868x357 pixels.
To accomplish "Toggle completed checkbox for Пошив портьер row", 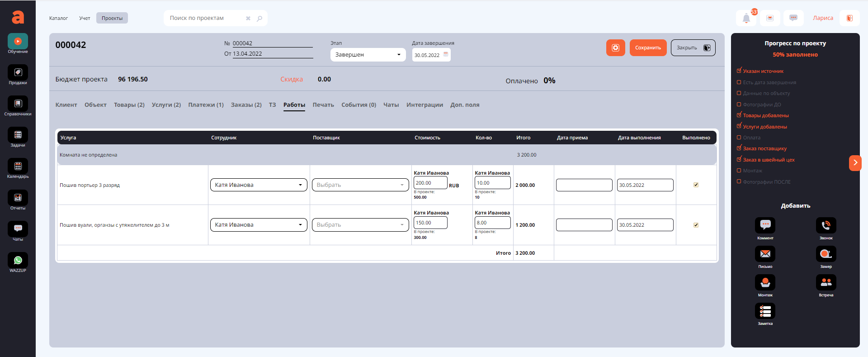I will 696,185.
